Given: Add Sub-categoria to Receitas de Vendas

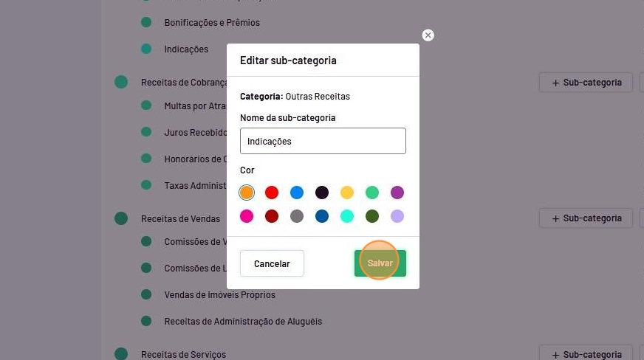Looking at the screenshot, I should tap(586, 218).
